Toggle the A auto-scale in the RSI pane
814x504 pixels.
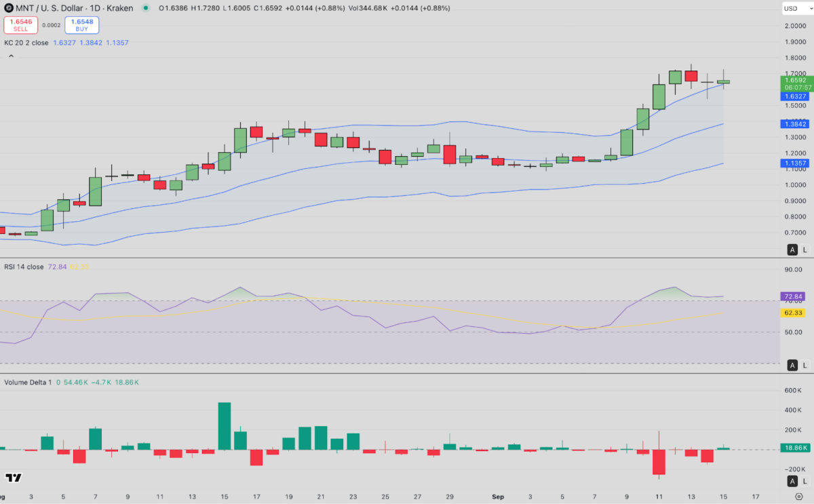pos(792,365)
